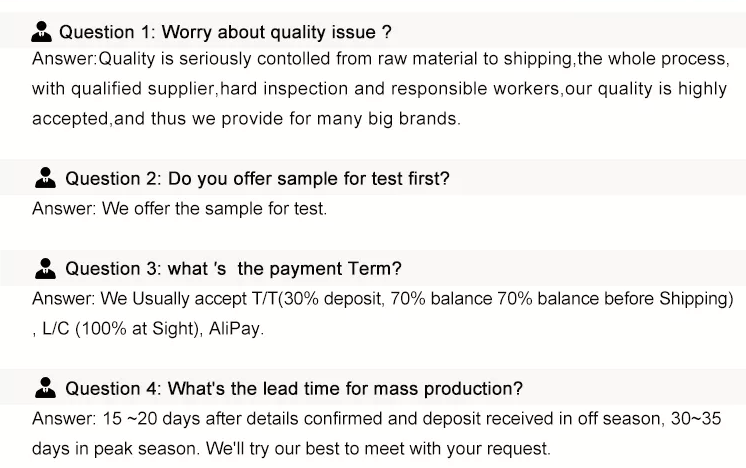Image resolution: width=746 pixels, height=468 pixels.
Task: Click the word 'AliPay' in the payment answer
Action: coord(236,329)
